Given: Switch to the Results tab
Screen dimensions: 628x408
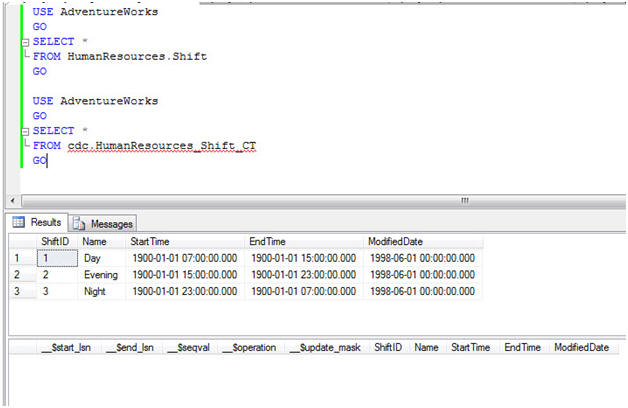Looking at the screenshot, I should pos(38,222).
